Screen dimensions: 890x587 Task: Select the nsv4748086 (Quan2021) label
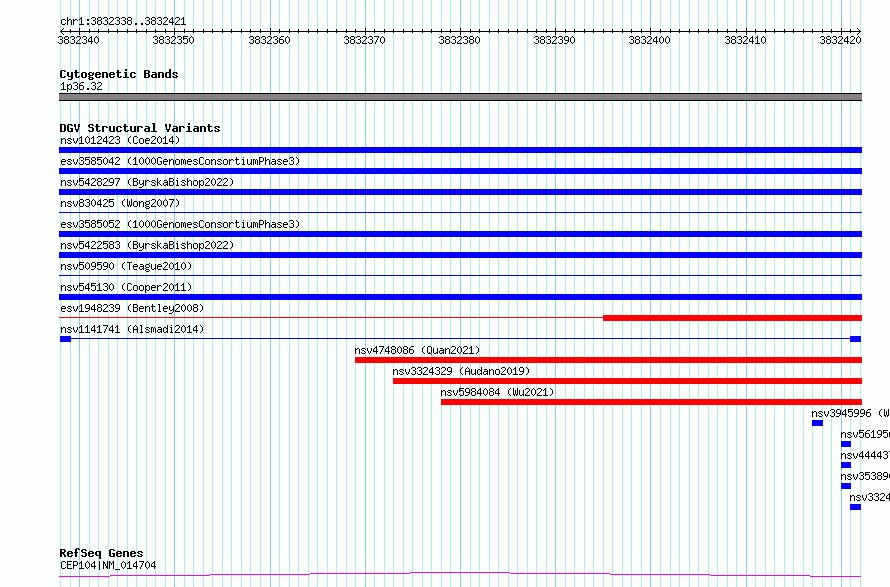click(x=417, y=350)
